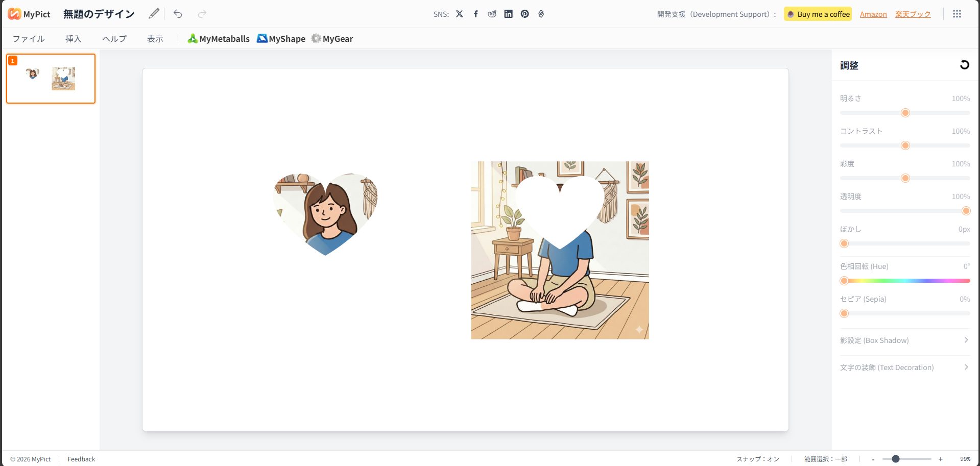Click the zoom in plus icon
The image size is (980, 466).
tap(940, 459)
